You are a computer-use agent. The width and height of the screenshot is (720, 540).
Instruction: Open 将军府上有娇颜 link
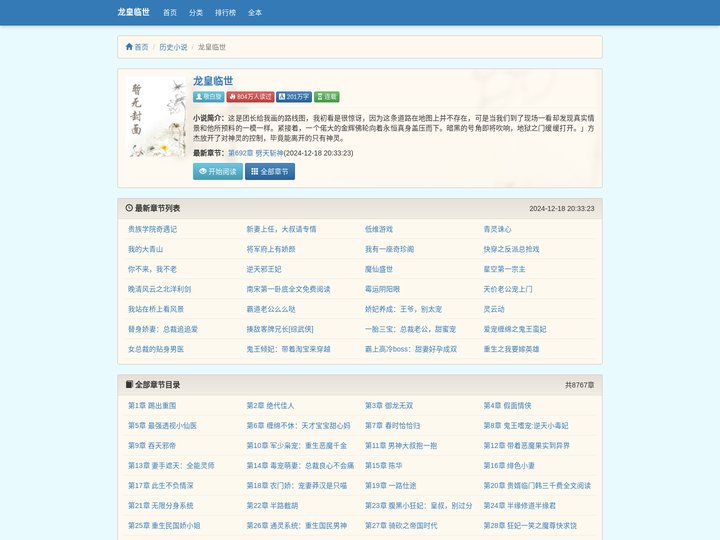click(x=271, y=249)
